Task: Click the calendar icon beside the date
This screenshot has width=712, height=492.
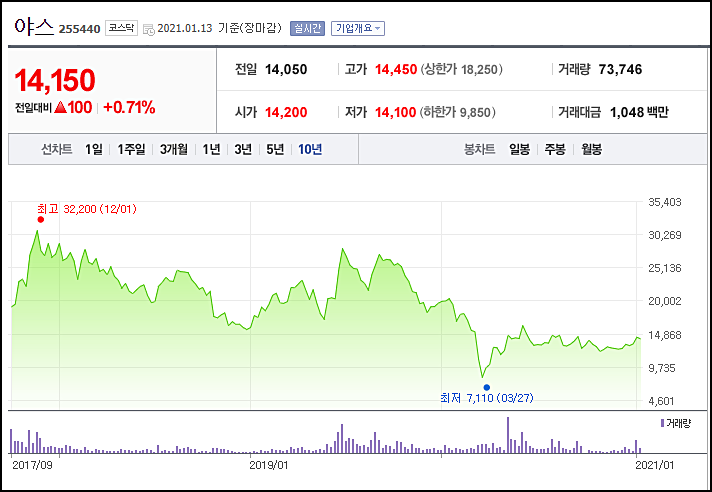Action: point(149,29)
